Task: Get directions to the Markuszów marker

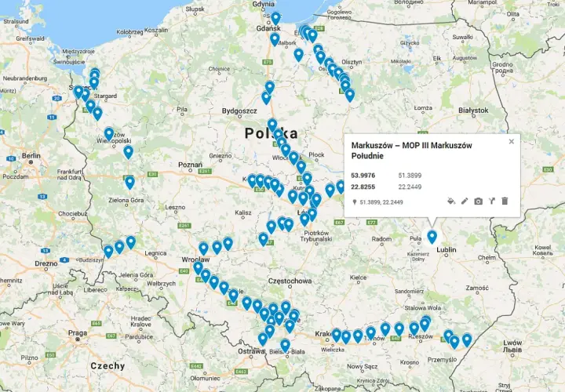Action: [491, 201]
